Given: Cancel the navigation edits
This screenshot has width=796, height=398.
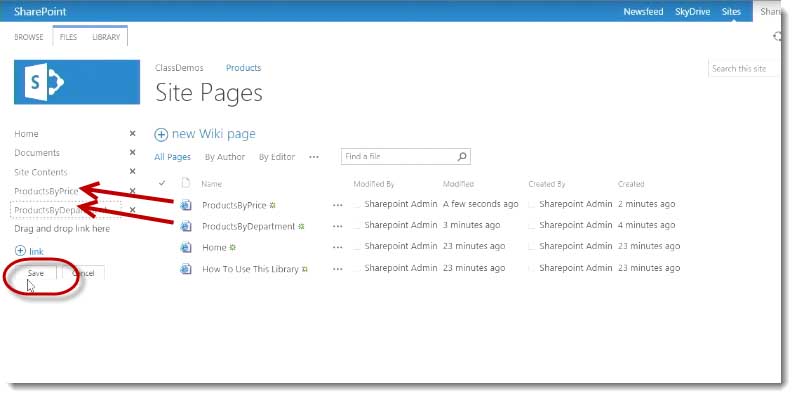Looking at the screenshot, I should pos(83,273).
